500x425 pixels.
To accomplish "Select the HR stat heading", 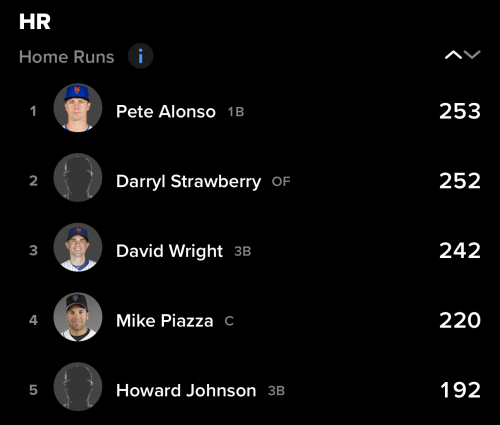I will point(35,22).
